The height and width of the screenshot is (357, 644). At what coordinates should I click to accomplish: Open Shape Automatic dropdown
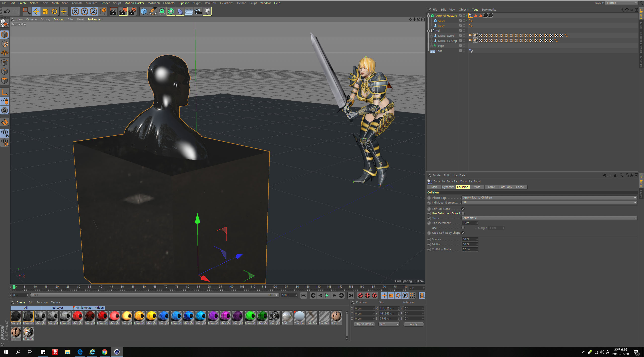click(549, 218)
